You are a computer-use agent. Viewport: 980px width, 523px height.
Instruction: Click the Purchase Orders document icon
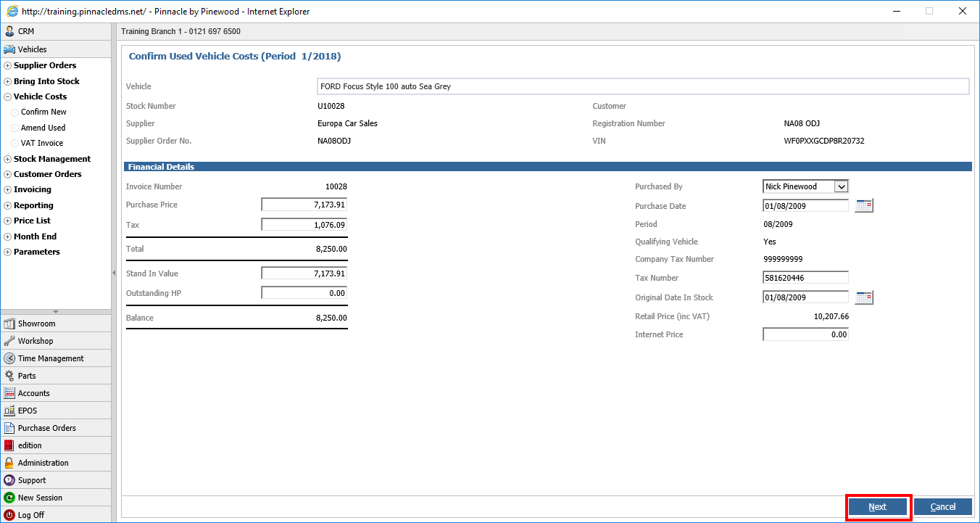pyautogui.click(x=9, y=428)
